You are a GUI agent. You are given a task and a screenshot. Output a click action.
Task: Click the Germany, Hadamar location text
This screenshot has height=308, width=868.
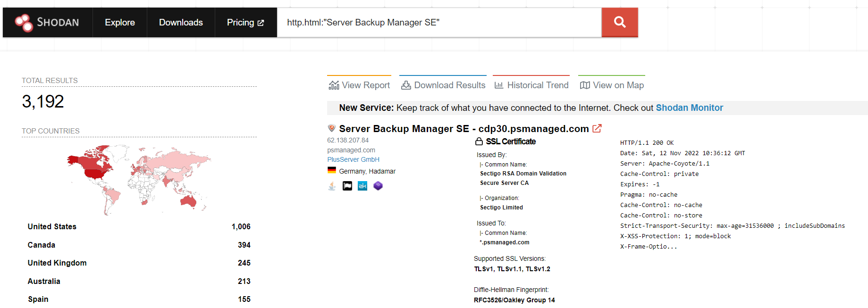[367, 171]
